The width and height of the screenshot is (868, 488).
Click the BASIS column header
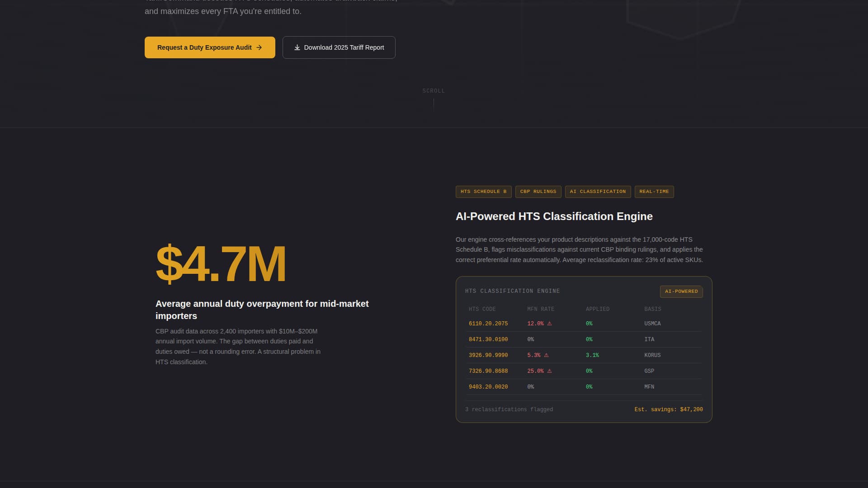[x=652, y=309]
